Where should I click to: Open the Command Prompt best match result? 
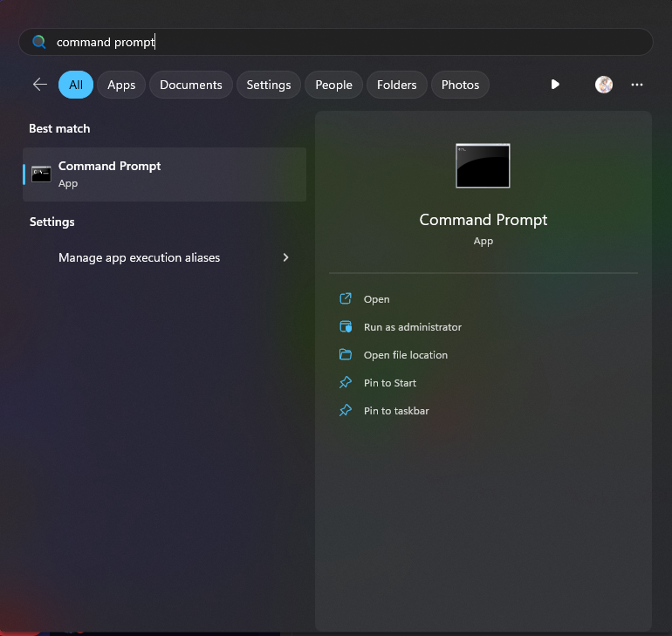coord(164,174)
